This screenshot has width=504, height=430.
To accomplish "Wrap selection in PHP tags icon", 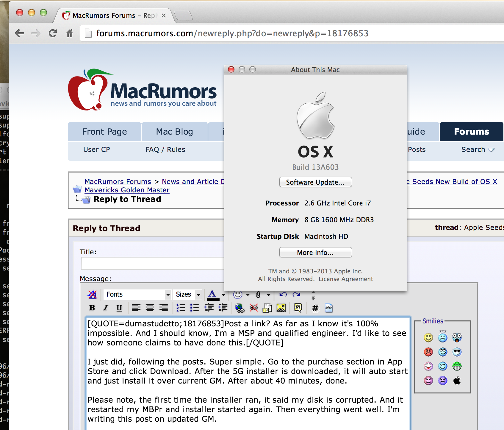I will 329,308.
